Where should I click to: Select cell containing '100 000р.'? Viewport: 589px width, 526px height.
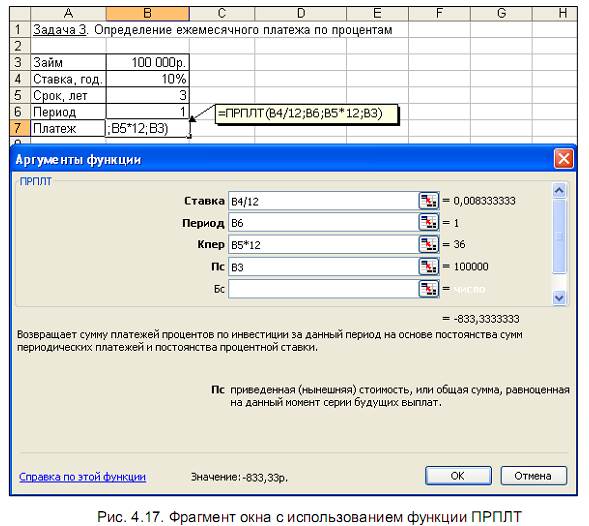(x=148, y=62)
